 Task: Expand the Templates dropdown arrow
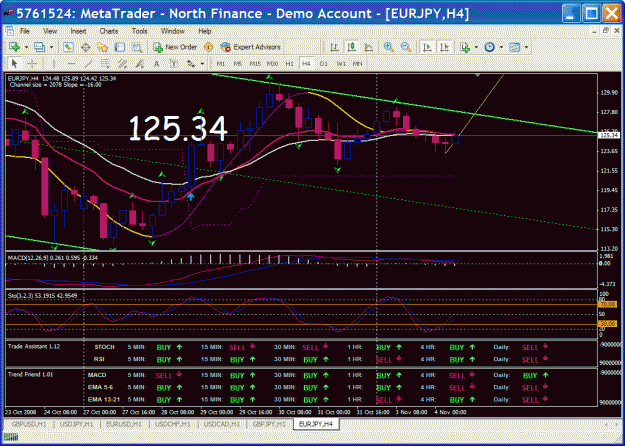(526, 47)
